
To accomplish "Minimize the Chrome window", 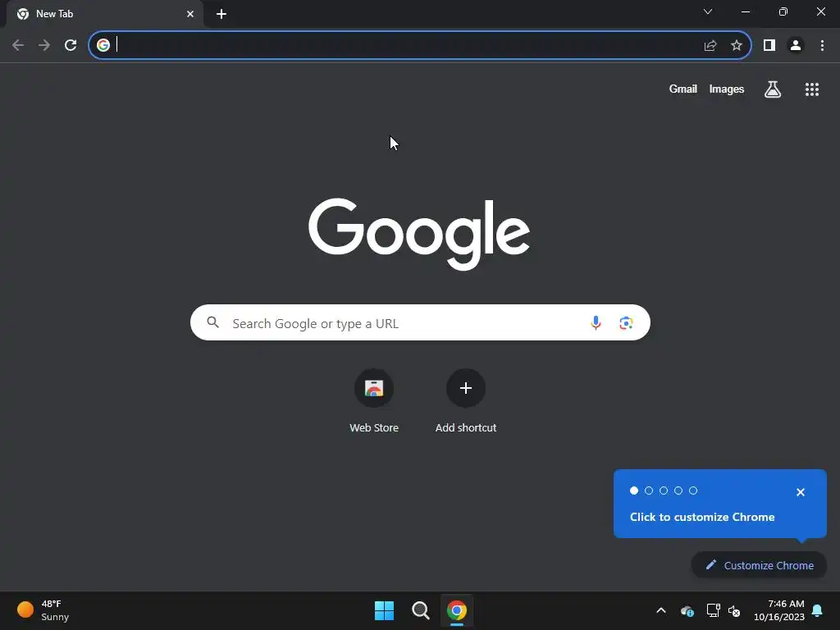I will (745, 11).
